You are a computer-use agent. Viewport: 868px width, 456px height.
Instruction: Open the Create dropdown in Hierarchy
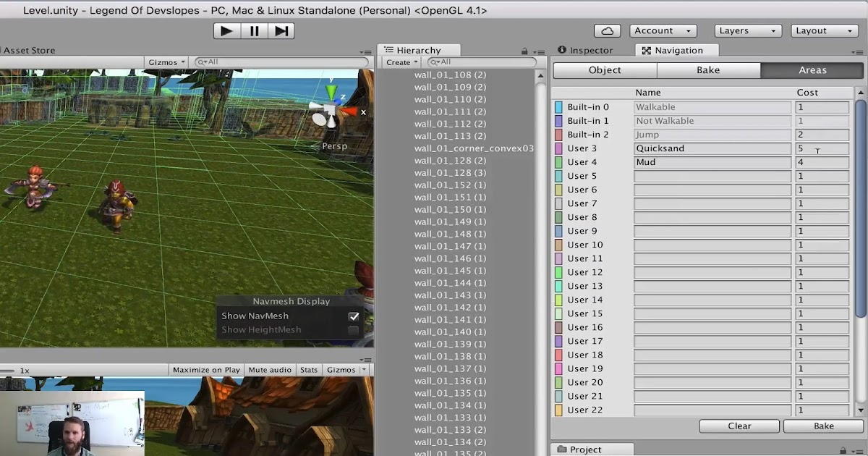(400, 62)
